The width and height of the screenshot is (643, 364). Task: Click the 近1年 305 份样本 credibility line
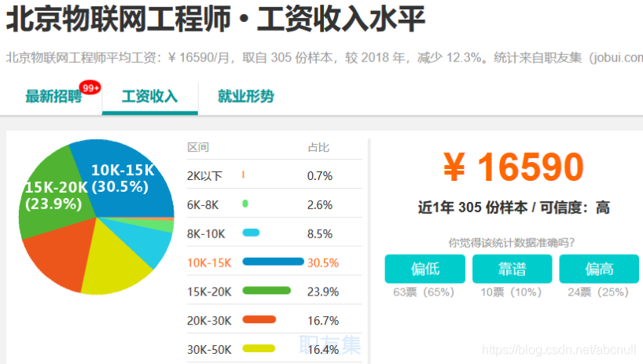pos(514,208)
